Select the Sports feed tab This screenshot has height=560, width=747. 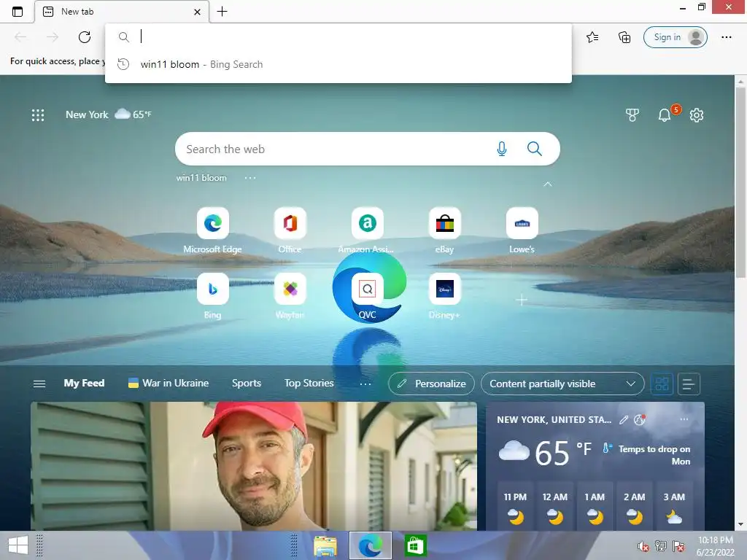pos(247,384)
